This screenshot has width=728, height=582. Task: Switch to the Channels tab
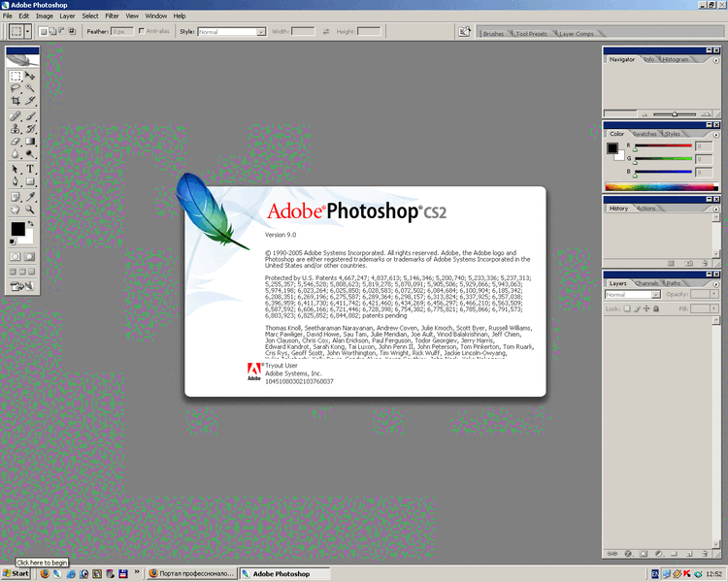646,283
